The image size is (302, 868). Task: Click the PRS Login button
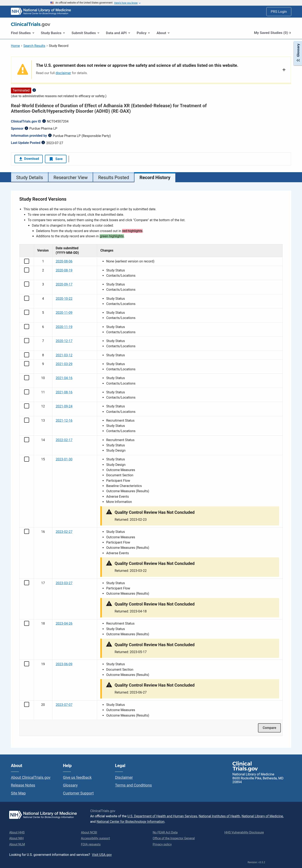pyautogui.click(x=278, y=12)
